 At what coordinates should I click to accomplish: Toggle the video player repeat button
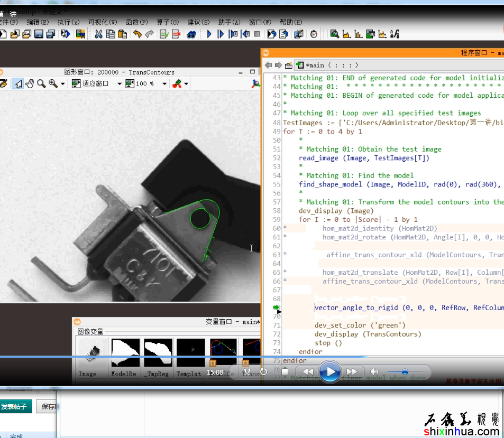[x=263, y=371]
